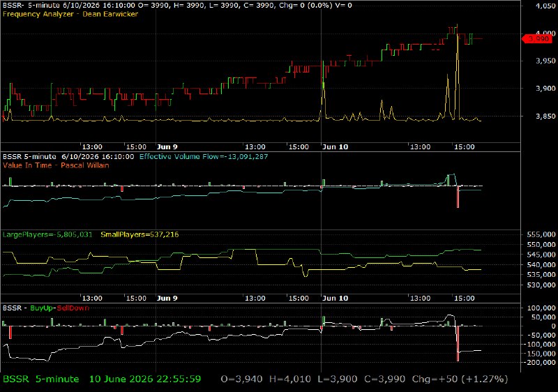
Task: Click the 555,000 axis label
Action: (x=541, y=235)
